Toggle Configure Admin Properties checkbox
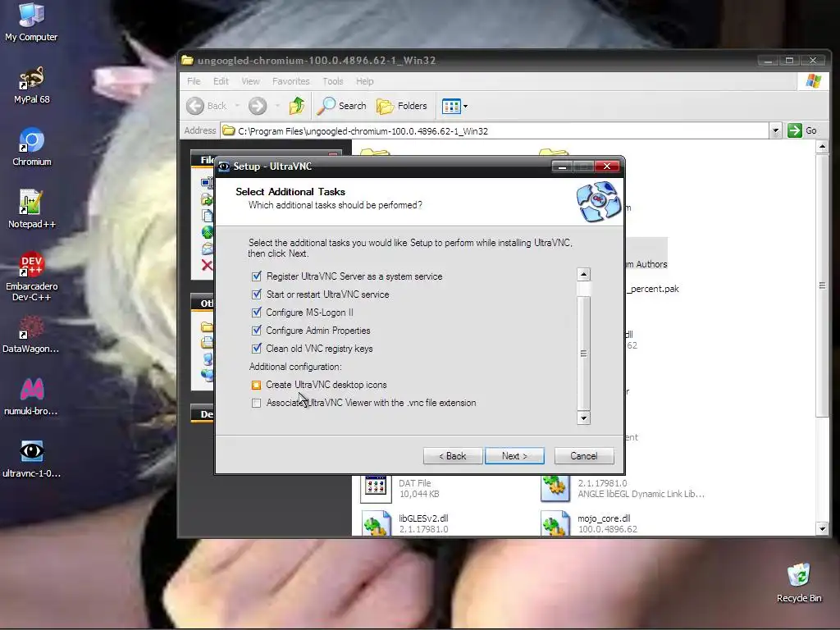Viewport: 840px width, 630px height. click(x=257, y=331)
